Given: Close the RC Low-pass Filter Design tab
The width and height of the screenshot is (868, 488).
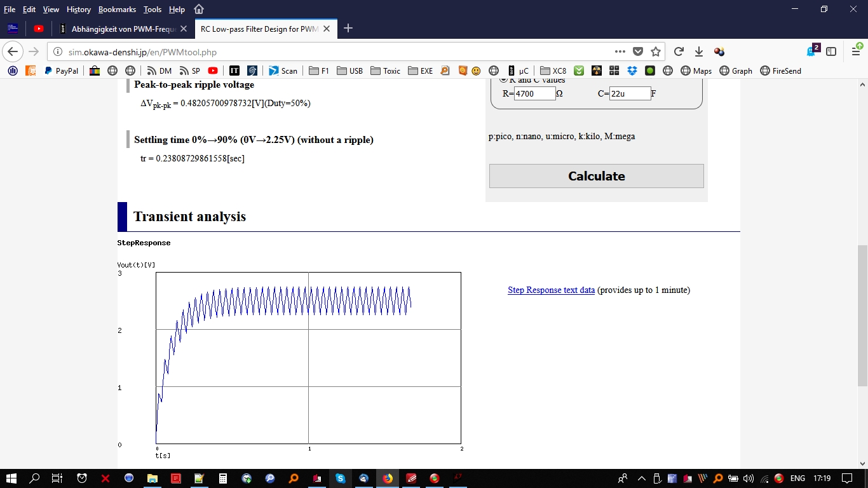Looking at the screenshot, I should pyautogui.click(x=328, y=29).
